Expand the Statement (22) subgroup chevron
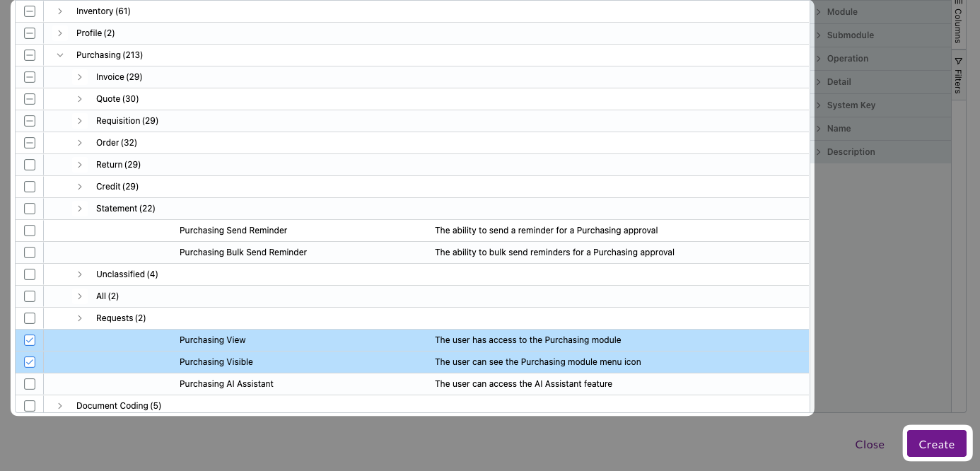Viewport: 980px width, 471px height. coord(80,209)
